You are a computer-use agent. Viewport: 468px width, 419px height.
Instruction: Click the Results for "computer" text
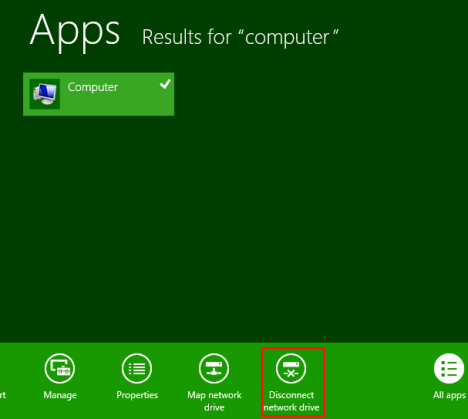tap(240, 37)
